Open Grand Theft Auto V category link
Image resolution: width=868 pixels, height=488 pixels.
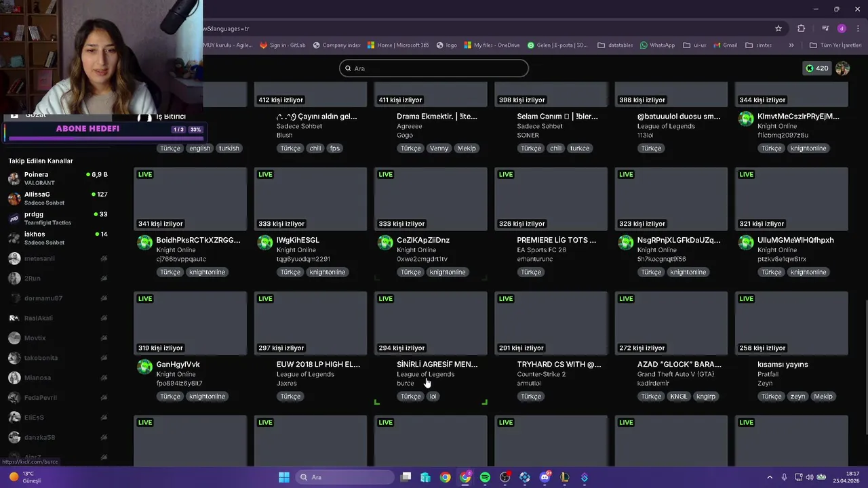(x=675, y=374)
